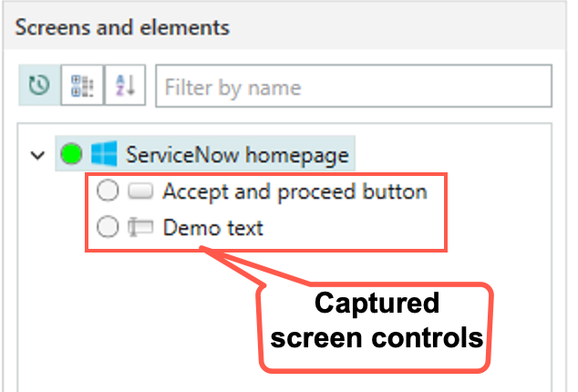578x392 pixels.
Task: Click the Screens and elements panel title
Action: click(x=122, y=27)
